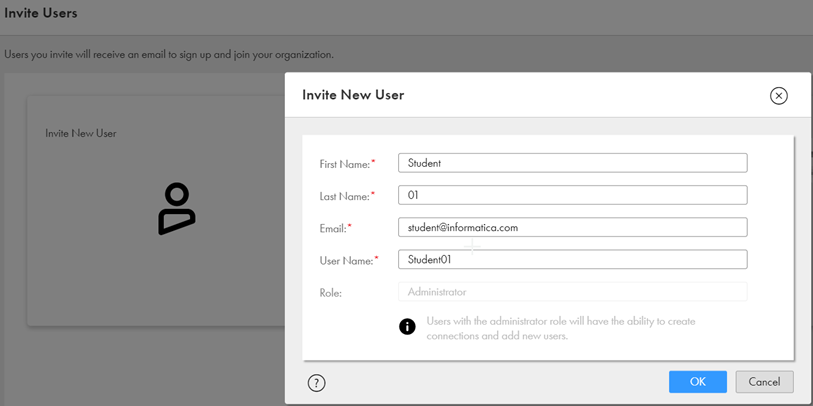Confirm the invitation with OK

point(697,382)
